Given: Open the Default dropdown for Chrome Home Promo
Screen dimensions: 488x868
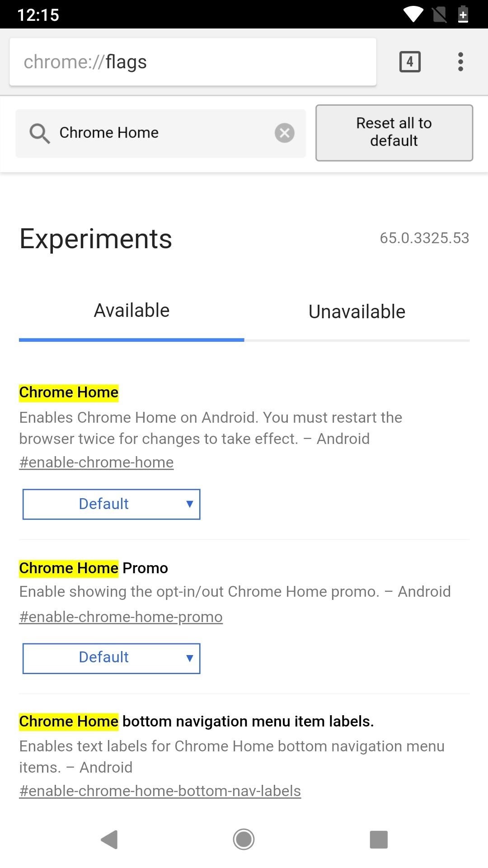Looking at the screenshot, I should [111, 658].
